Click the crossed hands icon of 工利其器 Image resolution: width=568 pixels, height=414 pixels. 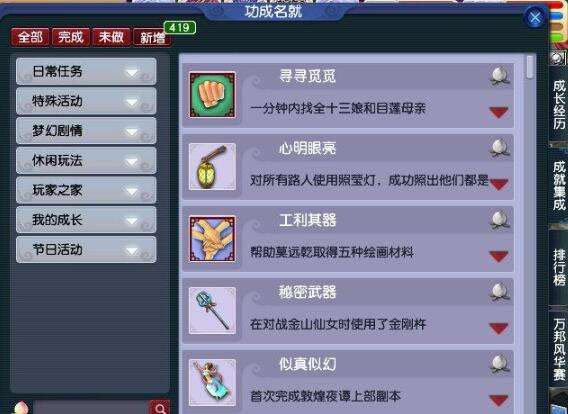click(212, 238)
